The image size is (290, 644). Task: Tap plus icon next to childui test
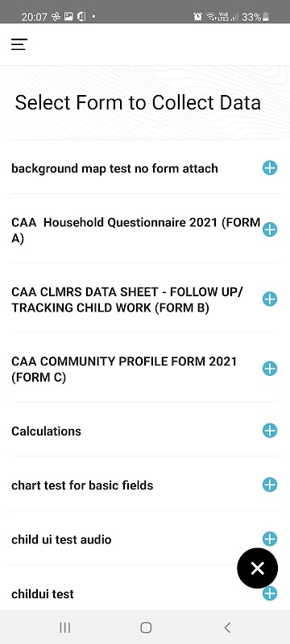point(270,593)
